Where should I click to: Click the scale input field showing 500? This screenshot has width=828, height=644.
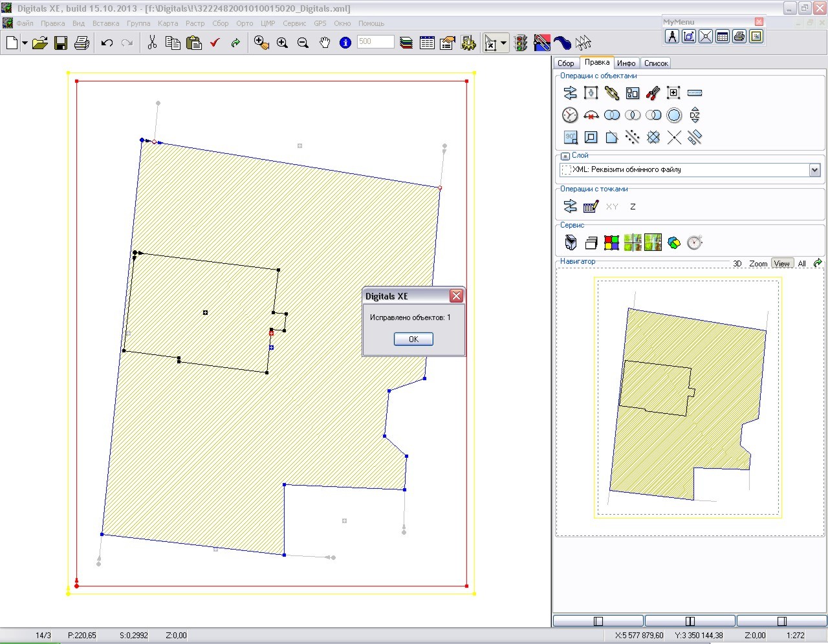pyautogui.click(x=375, y=41)
